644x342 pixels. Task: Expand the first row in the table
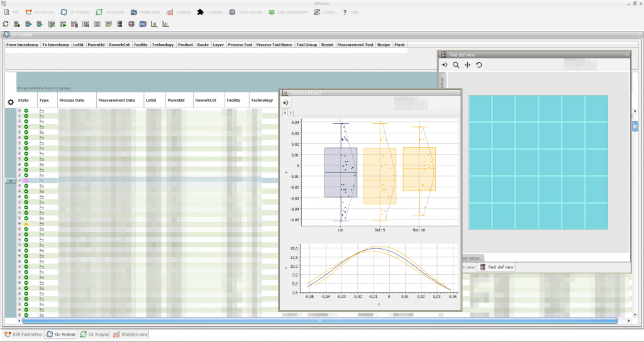[x=19, y=111]
